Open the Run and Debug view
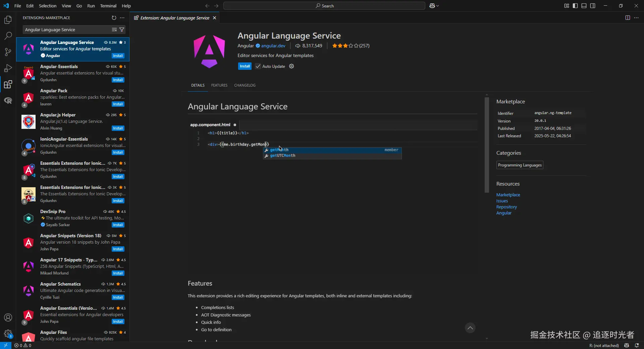This screenshot has width=644, height=349. point(8,68)
